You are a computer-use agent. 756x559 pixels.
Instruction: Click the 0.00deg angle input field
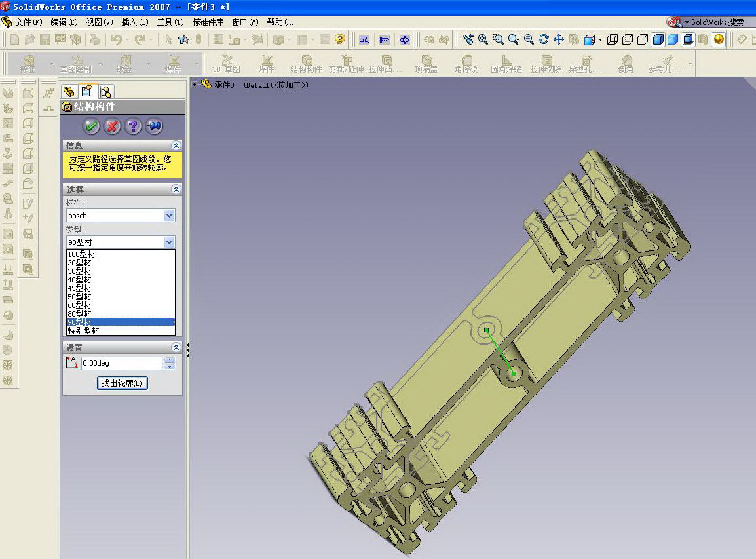click(x=121, y=363)
